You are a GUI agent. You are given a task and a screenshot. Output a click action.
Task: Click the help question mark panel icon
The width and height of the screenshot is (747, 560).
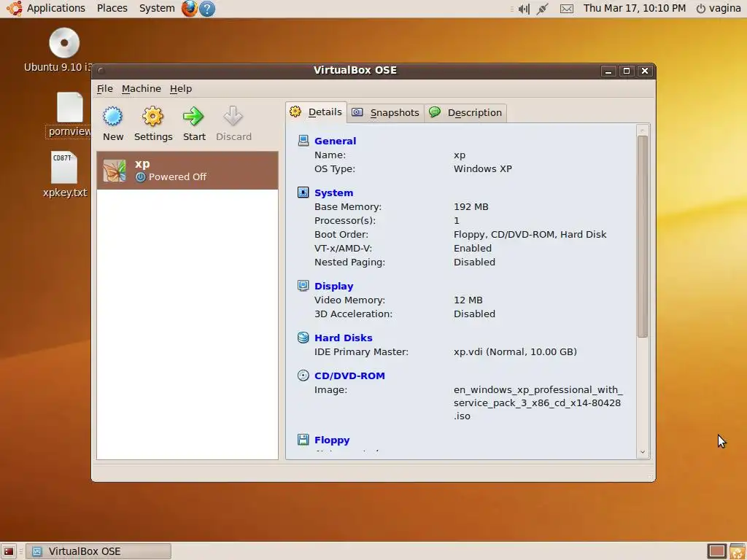coord(206,9)
